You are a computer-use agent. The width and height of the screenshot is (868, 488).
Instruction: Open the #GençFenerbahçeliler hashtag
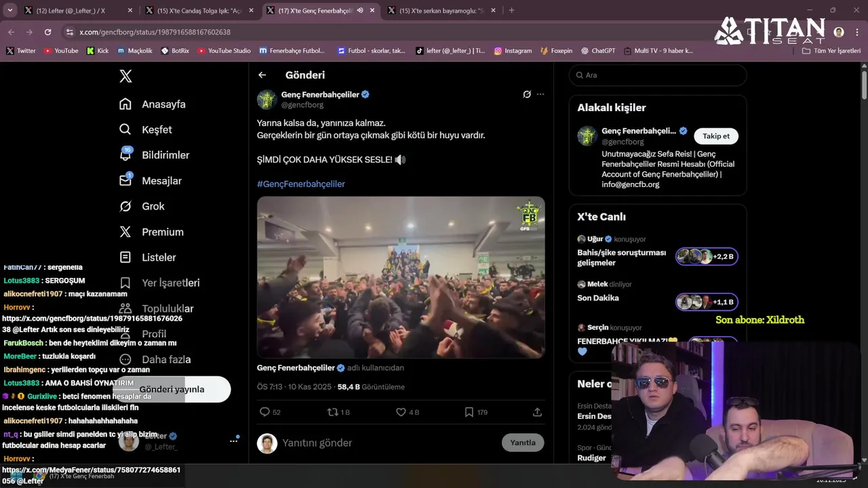pyautogui.click(x=301, y=184)
